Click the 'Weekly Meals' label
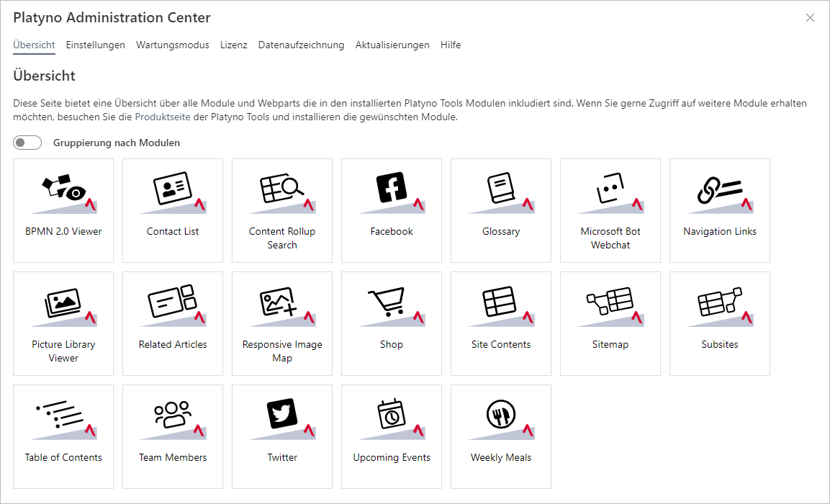The width and height of the screenshot is (830, 504). (x=501, y=457)
